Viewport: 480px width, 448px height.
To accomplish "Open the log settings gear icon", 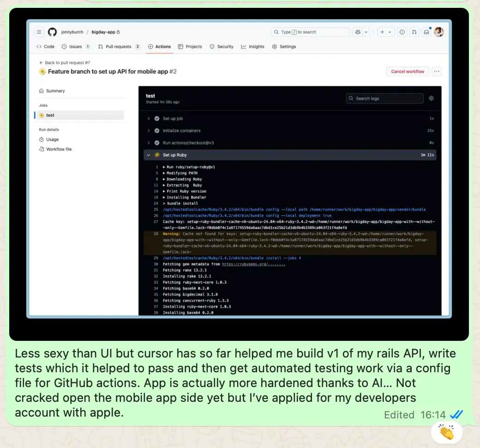I will point(431,98).
